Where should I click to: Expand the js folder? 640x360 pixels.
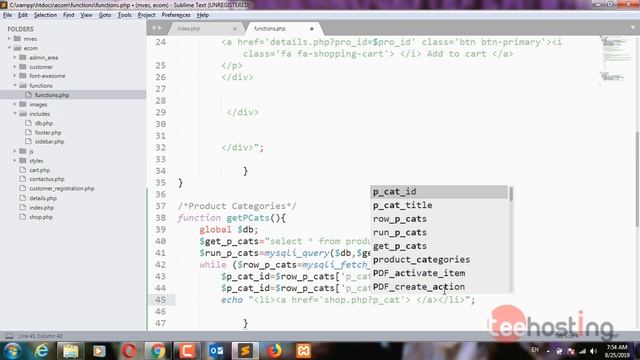tap(15, 151)
